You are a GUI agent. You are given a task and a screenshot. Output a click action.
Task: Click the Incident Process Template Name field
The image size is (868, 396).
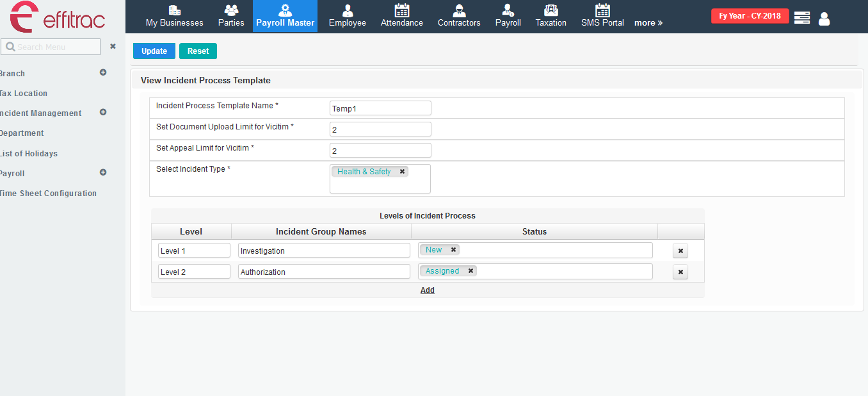(x=380, y=108)
